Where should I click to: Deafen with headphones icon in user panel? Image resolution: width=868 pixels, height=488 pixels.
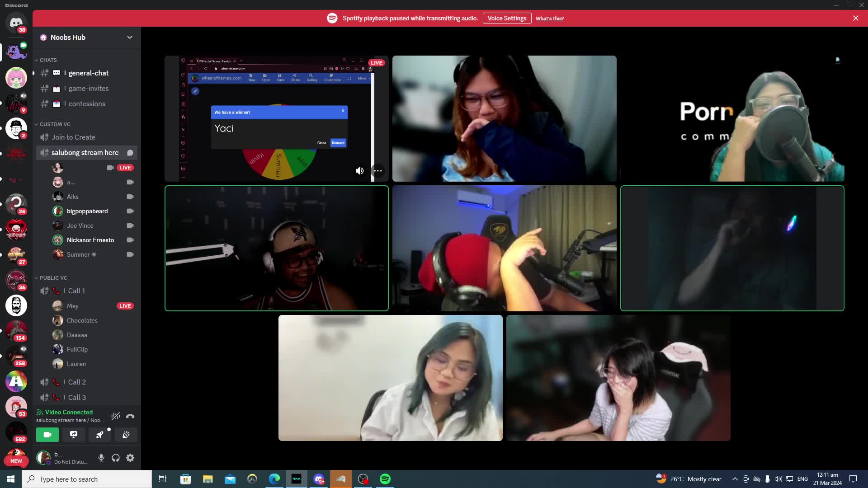[116, 458]
